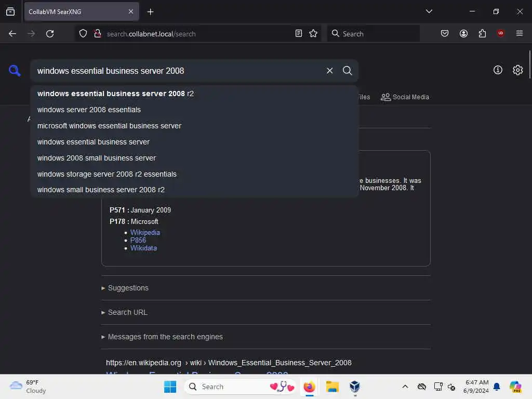Open Windows Start menu
Screen dimensions: 532x399
click(x=170, y=387)
